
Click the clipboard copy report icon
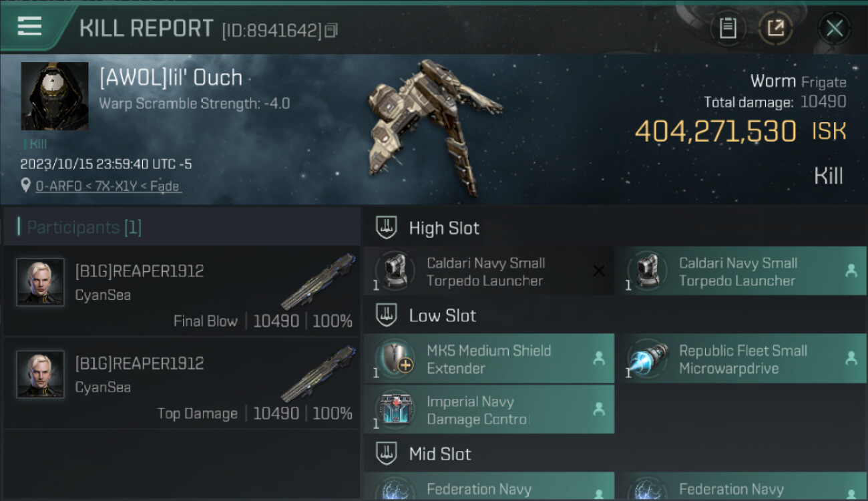728,28
